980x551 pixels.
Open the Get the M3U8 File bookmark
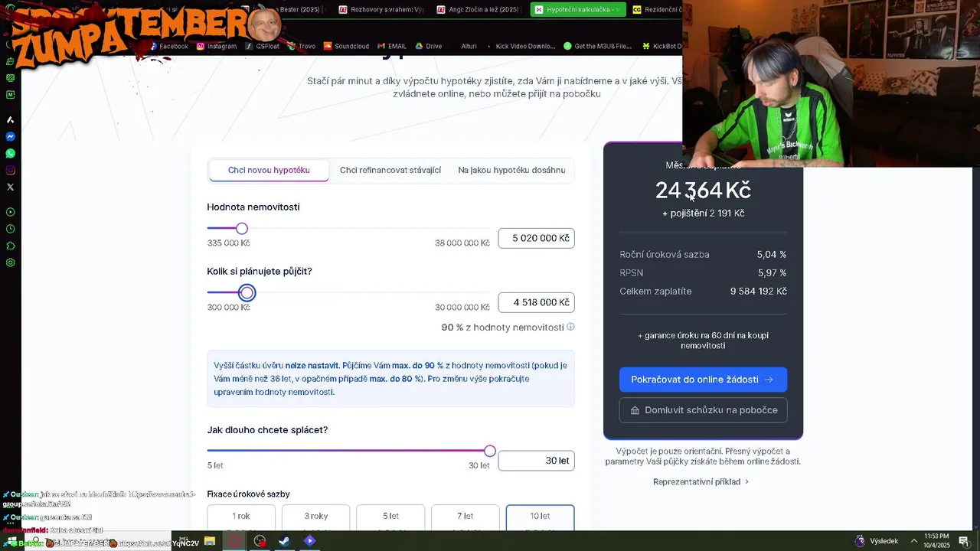point(597,46)
